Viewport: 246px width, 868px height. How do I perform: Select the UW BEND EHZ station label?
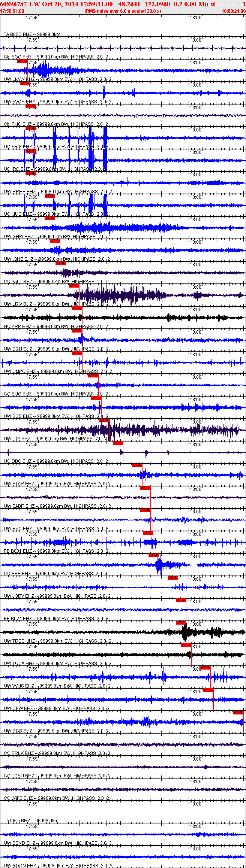(57, 843)
